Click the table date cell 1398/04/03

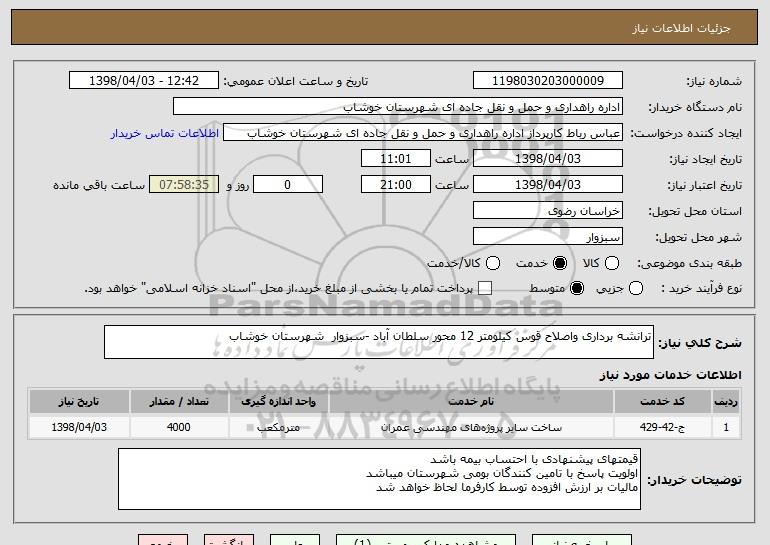(79, 427)
